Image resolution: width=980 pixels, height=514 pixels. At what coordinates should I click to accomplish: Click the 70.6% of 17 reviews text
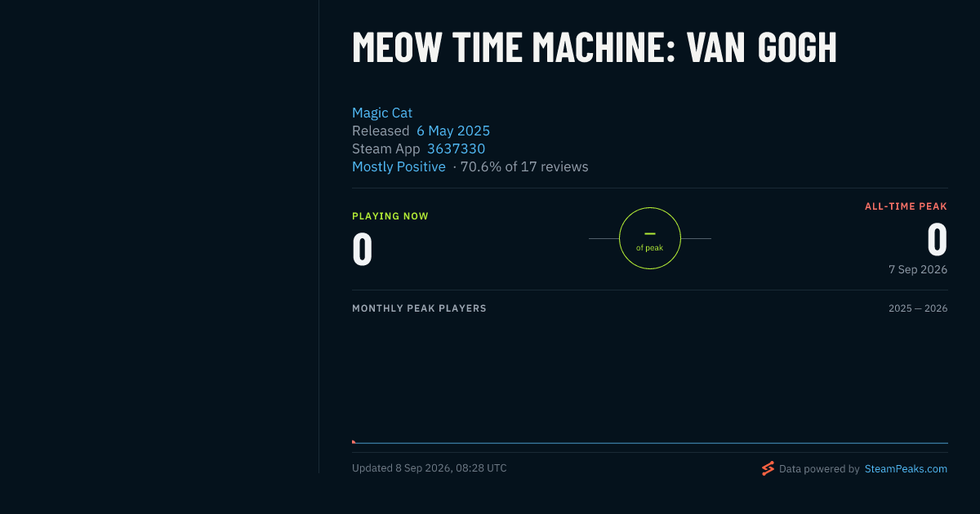[524, 166]
